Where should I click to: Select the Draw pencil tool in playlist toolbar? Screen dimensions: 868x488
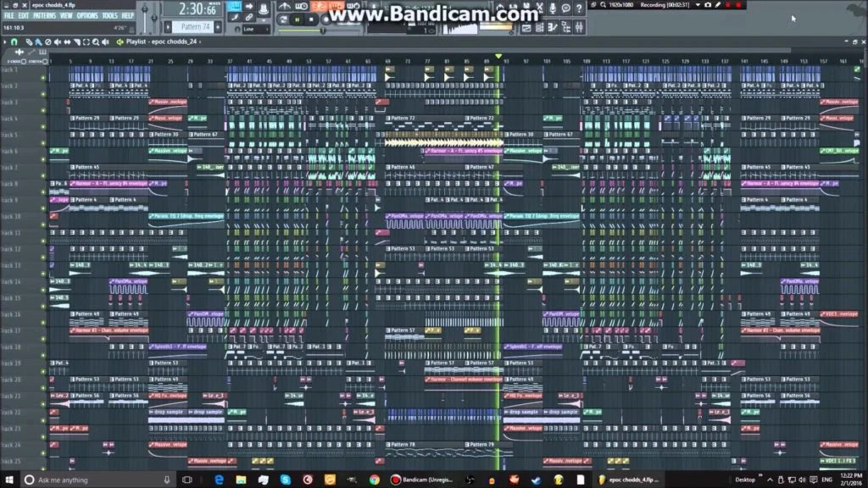coord(29,42)
